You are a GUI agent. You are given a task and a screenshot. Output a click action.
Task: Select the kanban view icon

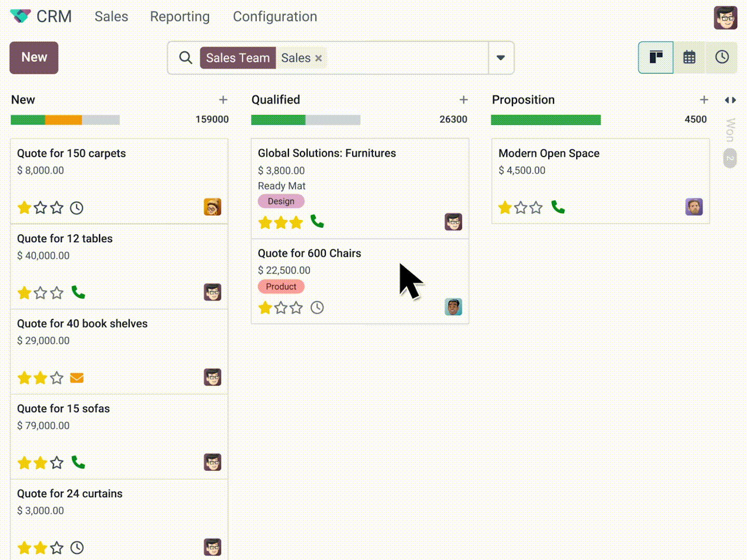[x=656, y=58]
